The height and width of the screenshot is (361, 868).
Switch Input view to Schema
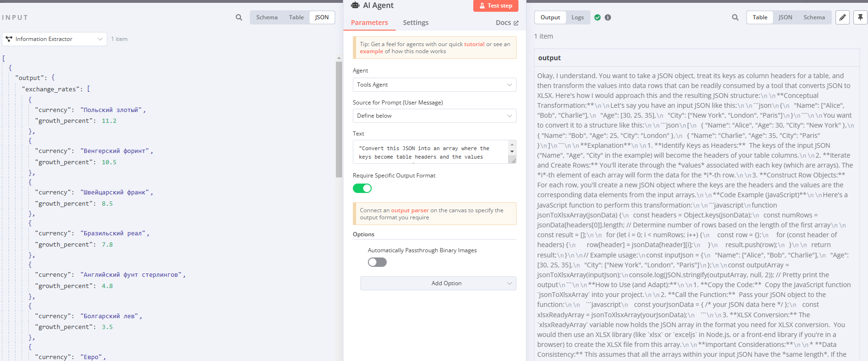tap(267, 17)
